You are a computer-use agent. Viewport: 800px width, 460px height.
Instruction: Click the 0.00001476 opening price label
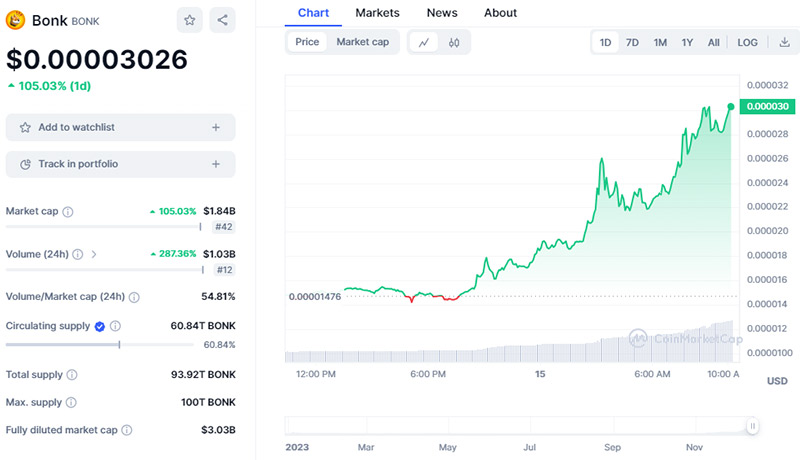(315, 296)
